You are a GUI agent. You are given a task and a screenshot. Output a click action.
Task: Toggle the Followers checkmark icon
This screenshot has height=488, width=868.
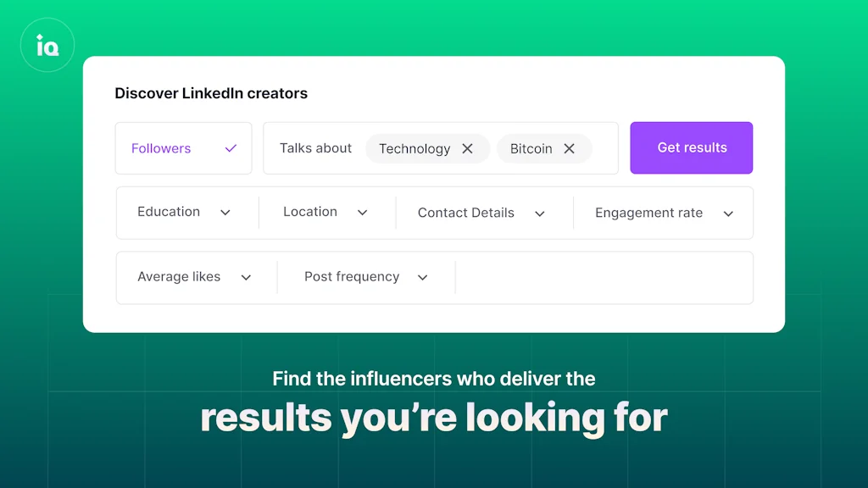click(x=231, y=148)
